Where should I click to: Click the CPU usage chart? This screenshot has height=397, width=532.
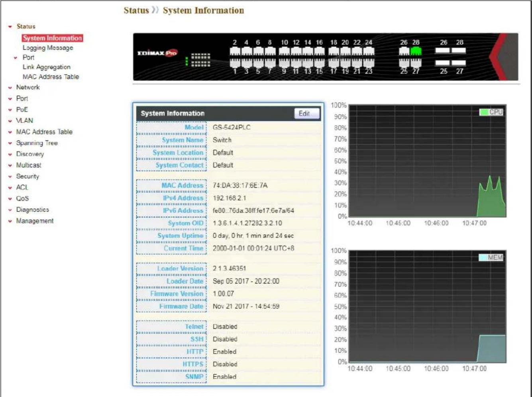click(427, 161)
